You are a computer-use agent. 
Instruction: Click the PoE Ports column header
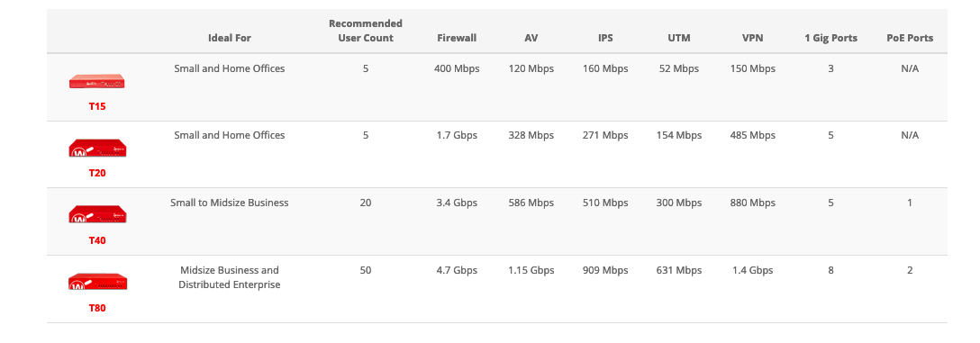point(910,38)
